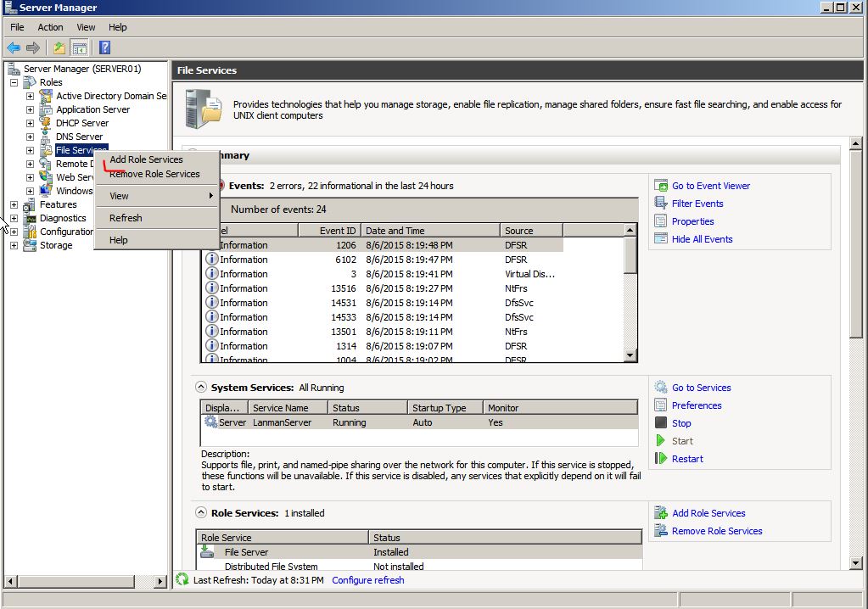Collapse the Role Services section
This screenshot has width=868, height=609.
click(201, 513)
